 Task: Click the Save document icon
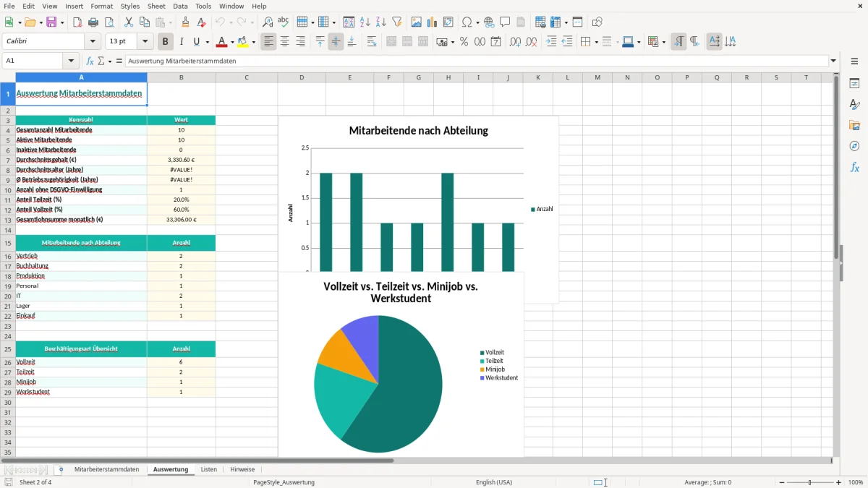click(x=51, y=22)
